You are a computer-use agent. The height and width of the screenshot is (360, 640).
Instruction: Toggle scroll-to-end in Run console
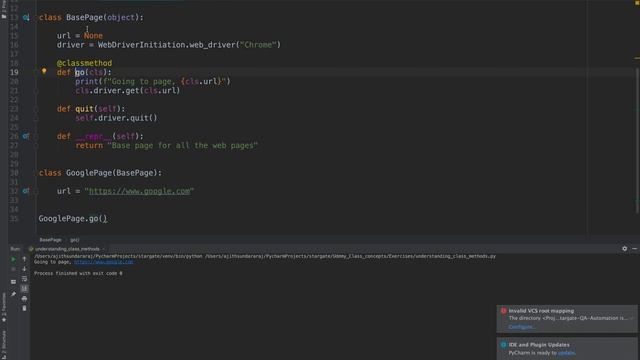click(x=24, y=289)
